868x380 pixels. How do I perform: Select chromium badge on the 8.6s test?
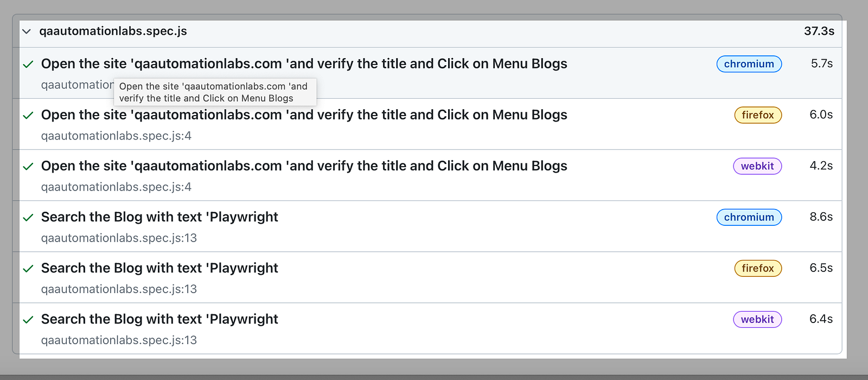(749, 217)
